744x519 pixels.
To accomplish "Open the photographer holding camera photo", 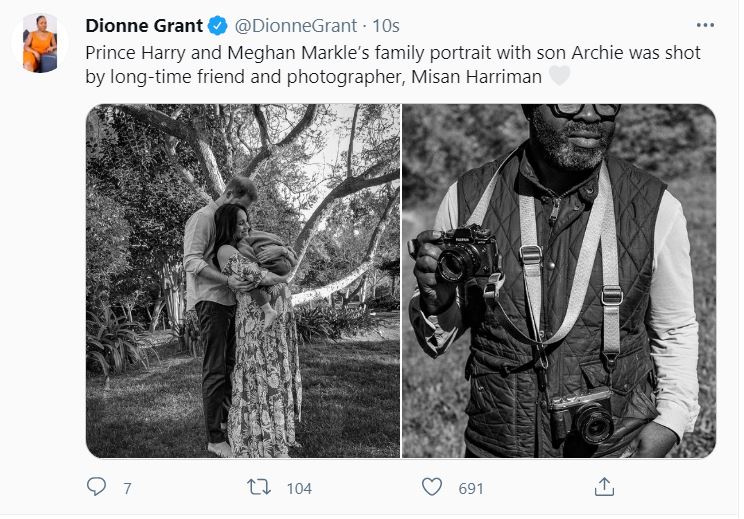I will 559,281.
